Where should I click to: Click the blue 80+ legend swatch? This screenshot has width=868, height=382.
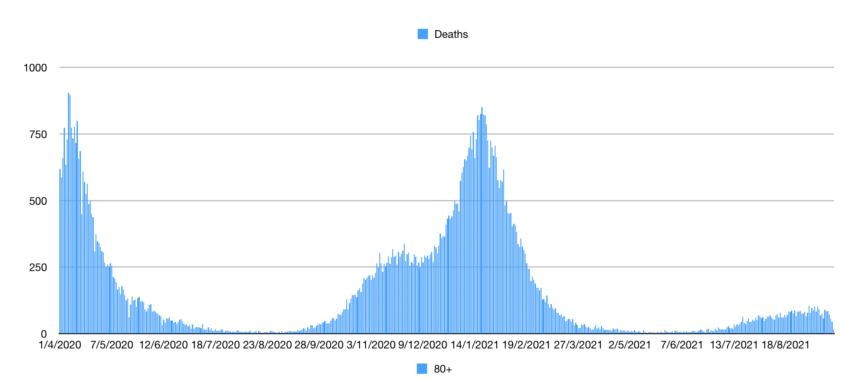point(422,369)
